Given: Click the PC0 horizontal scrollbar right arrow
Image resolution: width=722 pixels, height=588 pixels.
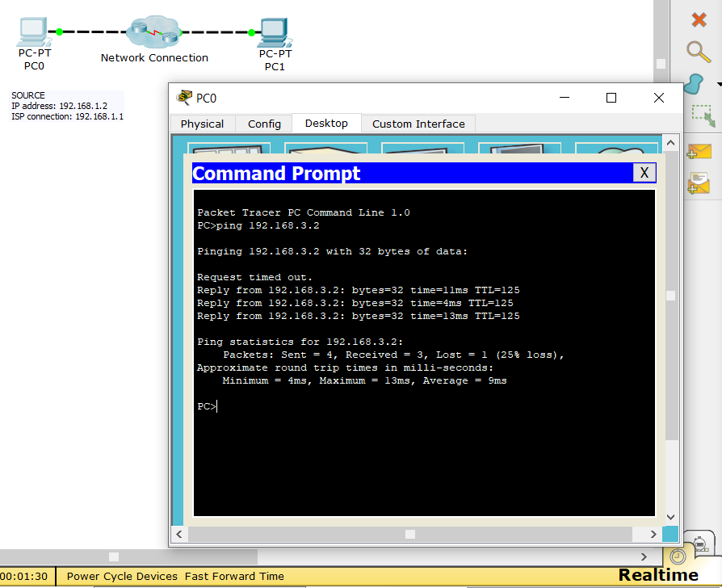Looking at the screenshot, I should point(653,534).
